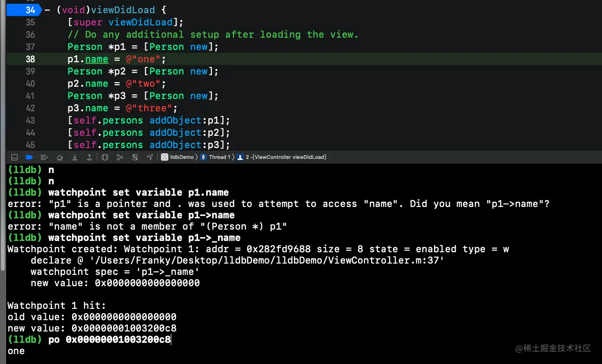Click '[super viewDidLoad];' statement

tap(125, 22)
